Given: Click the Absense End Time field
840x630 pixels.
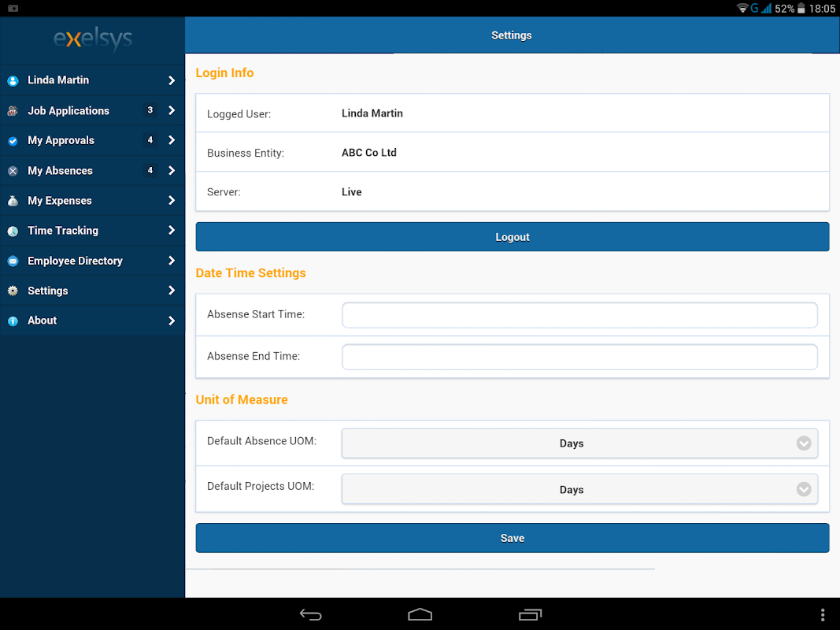Looking at the screenshot, I should (x=579, y=357).
